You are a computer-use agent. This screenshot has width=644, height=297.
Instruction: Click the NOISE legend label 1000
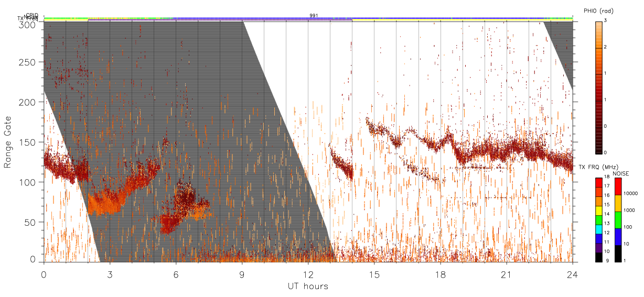629,212
